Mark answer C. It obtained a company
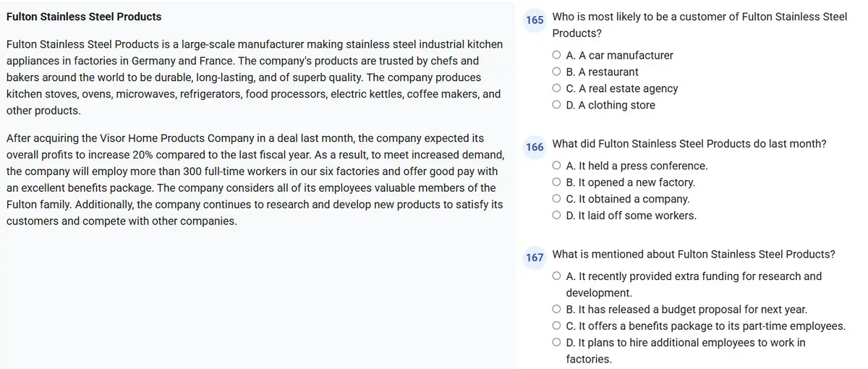 coord(556,199)
